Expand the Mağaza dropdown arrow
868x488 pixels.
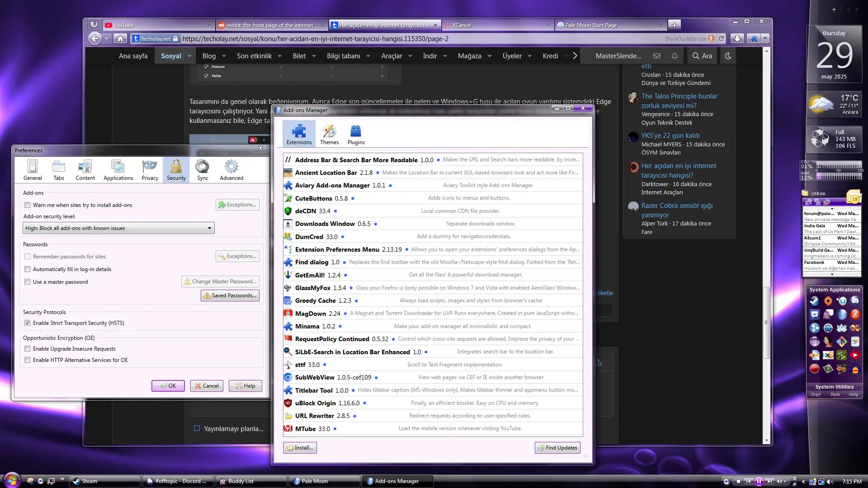click(490, 56)
